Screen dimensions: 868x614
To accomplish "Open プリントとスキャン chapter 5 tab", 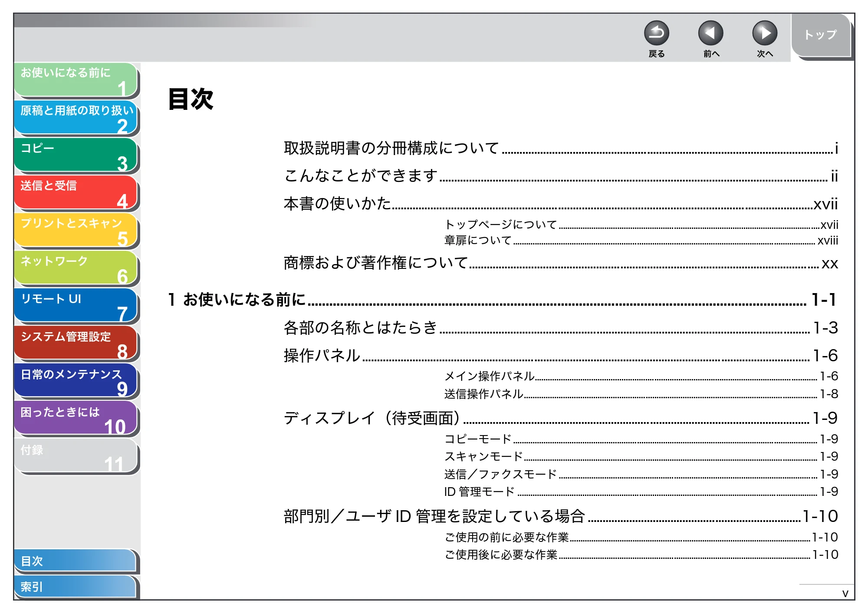I will coord(76,230).
